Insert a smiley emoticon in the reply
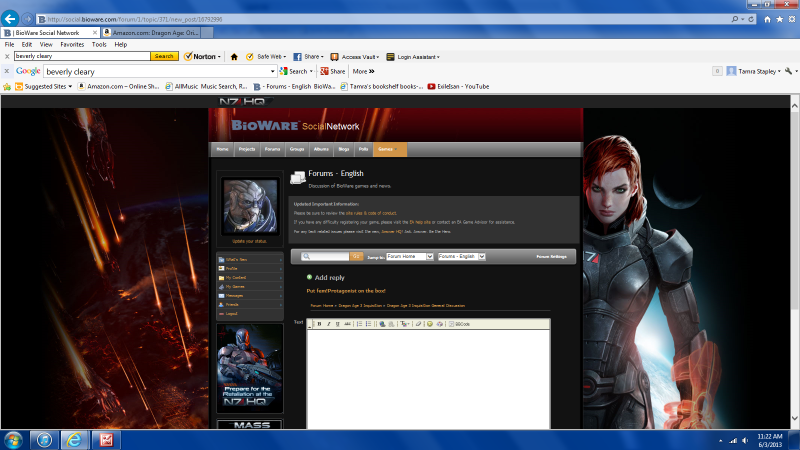This screenshot has width=800, height=450. (x=428, y=324)
